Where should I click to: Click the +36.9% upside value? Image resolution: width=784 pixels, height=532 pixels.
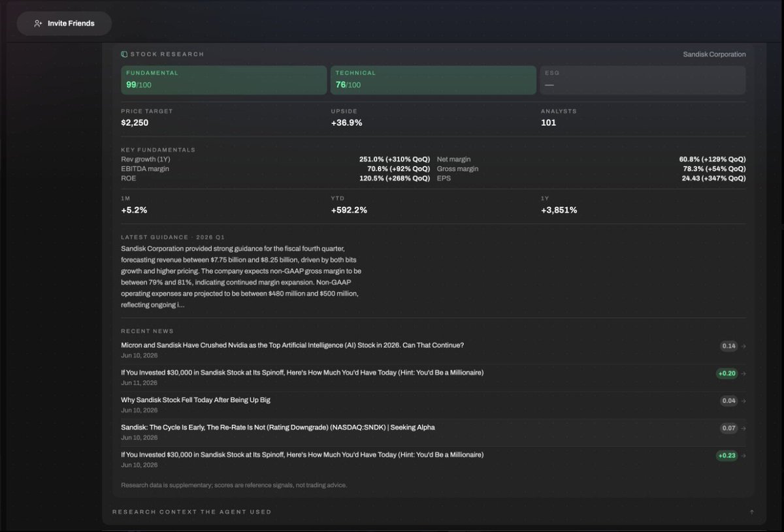coord(346,123)
